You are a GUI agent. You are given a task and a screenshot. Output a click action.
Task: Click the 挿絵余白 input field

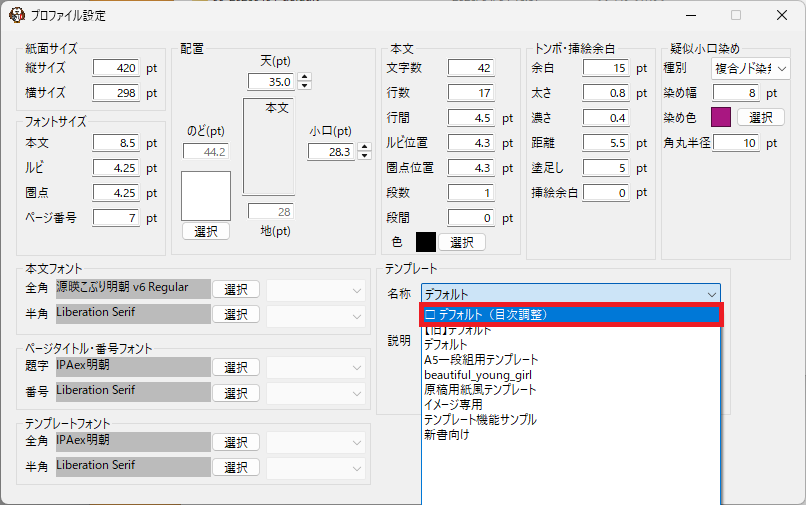[x=606, y=193]
